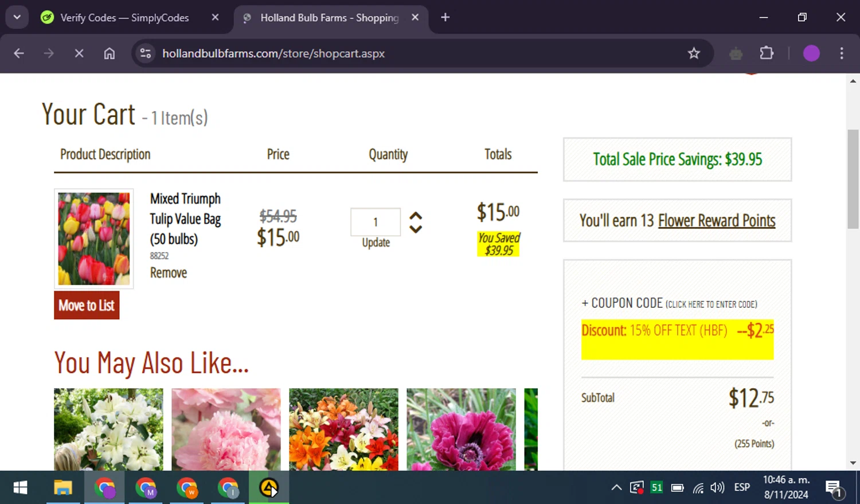Click the scrollbar up arrow
The width and height of the screenshot is (860, 504).
(853, 81)
